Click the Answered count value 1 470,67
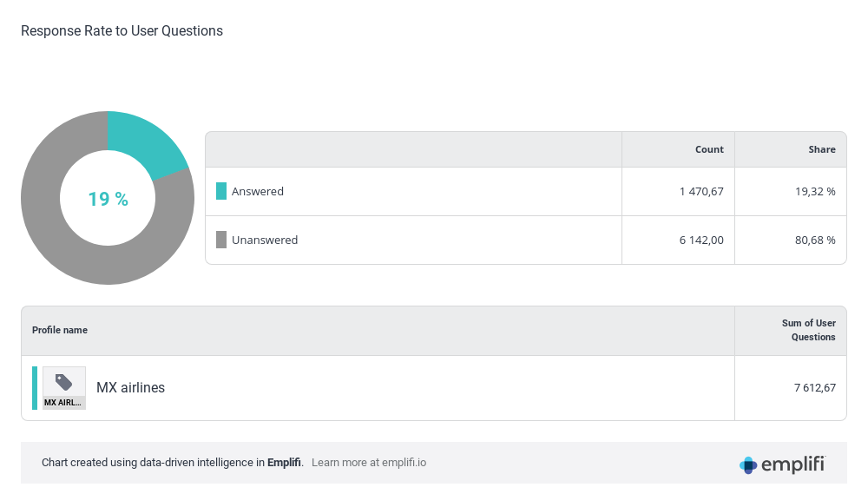The width and height of the screenshot is (868, 494). 701,191
